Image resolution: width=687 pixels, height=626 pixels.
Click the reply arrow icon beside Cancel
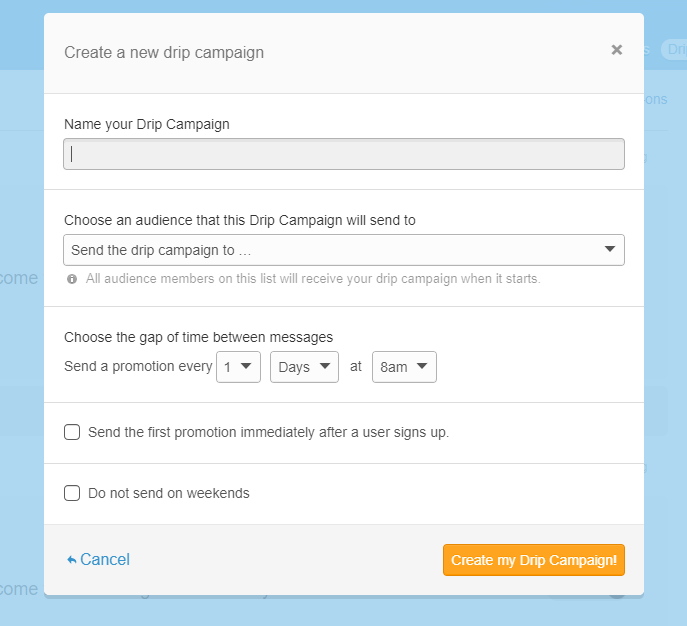72,560
